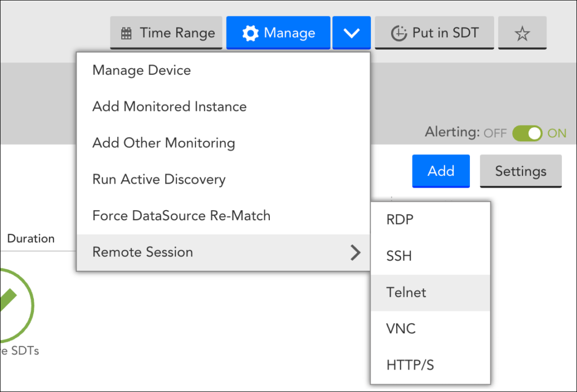This screenshot has height=392, width=577.
Task: Click the Put in SDT toolbar button
Action: [x=434, y=32]
